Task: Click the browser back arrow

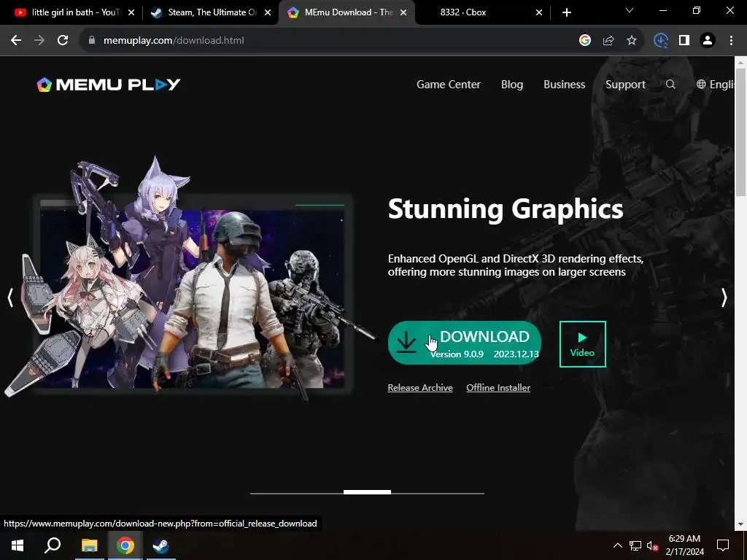Action: tap(16, 41)
